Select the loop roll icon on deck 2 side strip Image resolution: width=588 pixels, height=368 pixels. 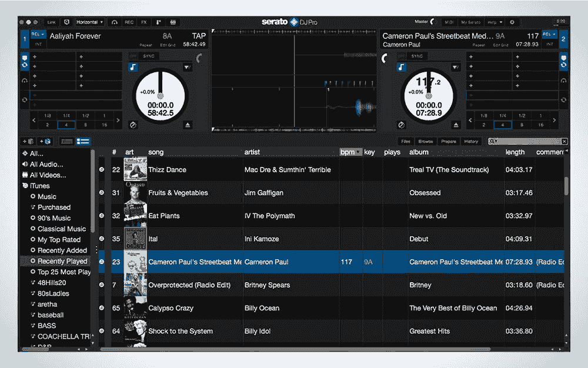click(x=563, y=100)
